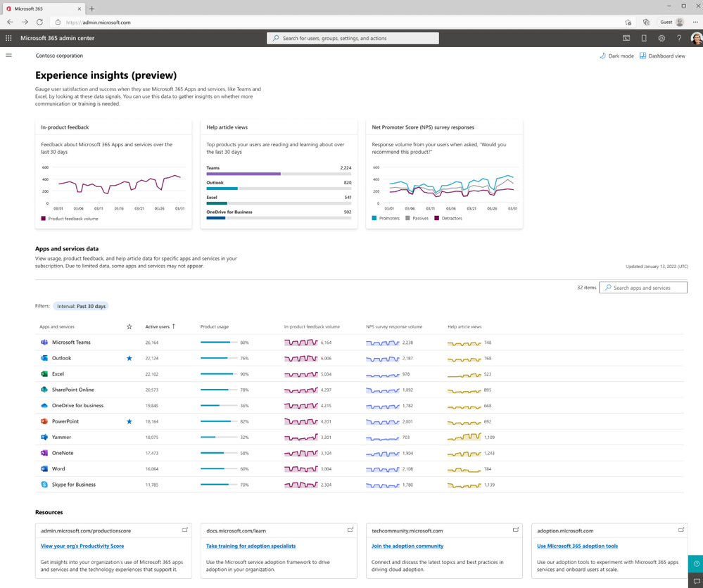Open the user profile avatar
703x588 pixels.
click(x=696, y=38)
